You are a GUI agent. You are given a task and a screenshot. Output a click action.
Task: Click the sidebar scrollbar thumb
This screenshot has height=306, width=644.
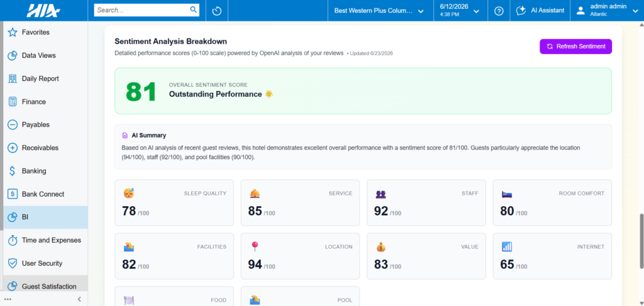click(1, 125)
